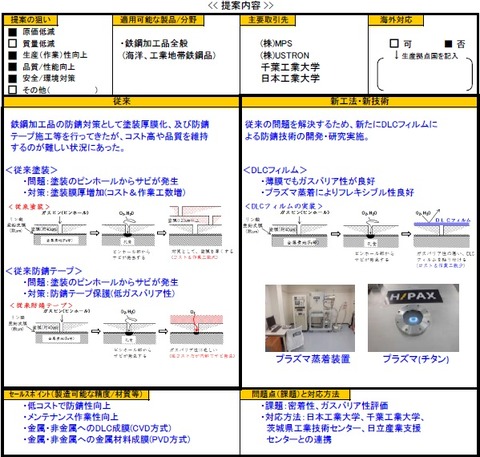The image size is (480, 457).
Task: Click the 生産拠点国を記入 bracket field
Action: pos(425,74)
